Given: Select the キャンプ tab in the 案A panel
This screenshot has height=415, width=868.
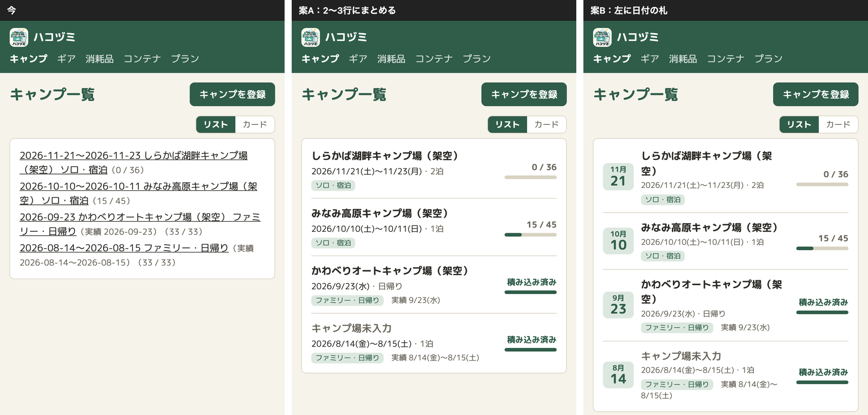Looking at the screenshot, I should coord(320,59).
